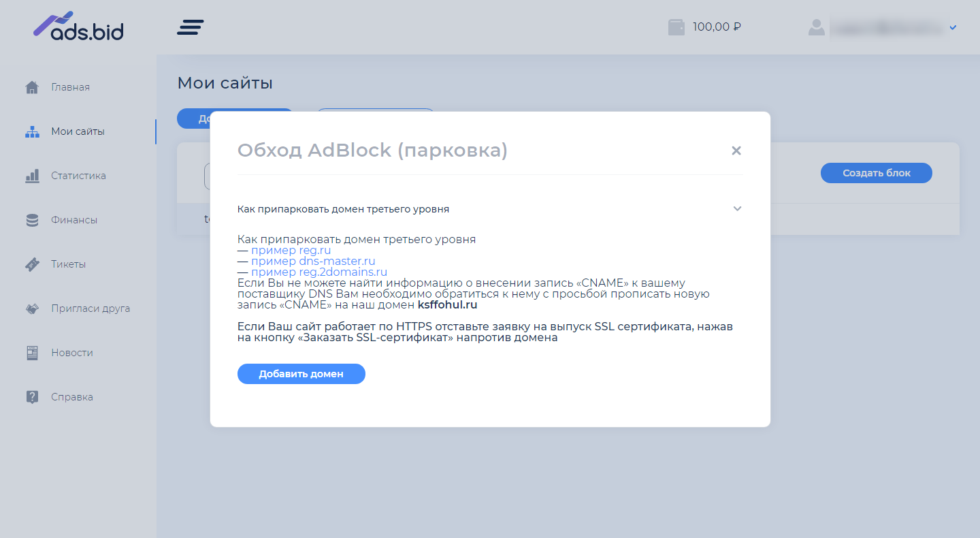
Task: Collapse the 'Как припарковать домен третьего уровня' section
Action: click(736, 209)
